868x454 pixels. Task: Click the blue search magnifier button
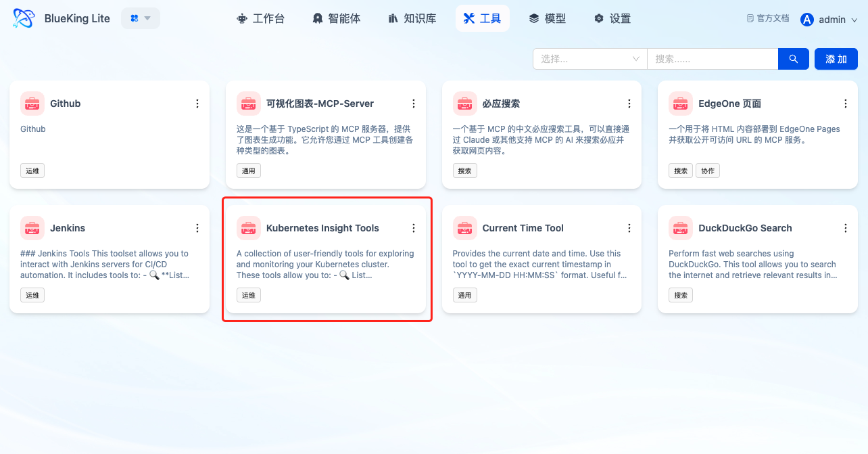pos(794,59)
